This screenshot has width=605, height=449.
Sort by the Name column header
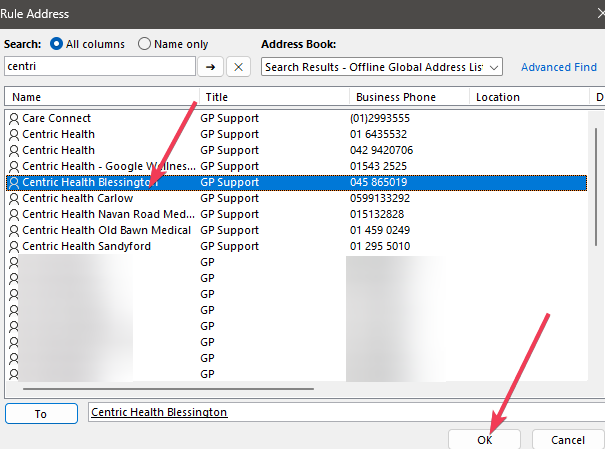click(100, 97)
